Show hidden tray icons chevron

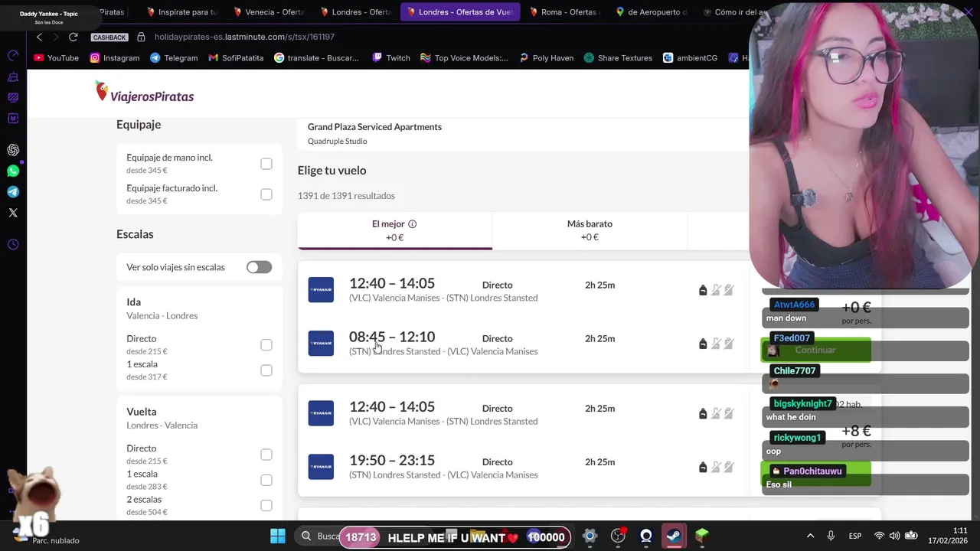point(811,536)
